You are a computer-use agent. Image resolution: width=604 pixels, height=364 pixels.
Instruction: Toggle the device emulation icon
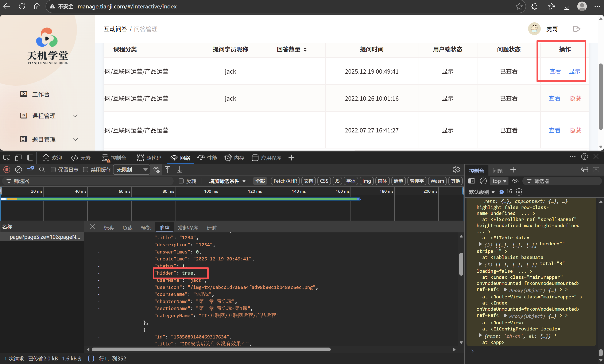tap(18, 158)
